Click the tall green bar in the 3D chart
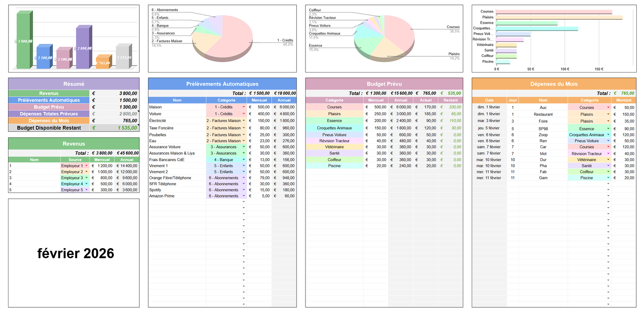The width and height of the screenshot is (644, 313). click(24, 40)
